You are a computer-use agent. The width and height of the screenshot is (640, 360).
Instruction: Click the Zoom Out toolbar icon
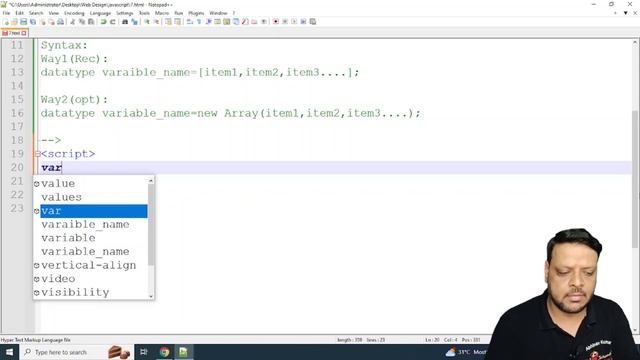(x=156, y=22)
